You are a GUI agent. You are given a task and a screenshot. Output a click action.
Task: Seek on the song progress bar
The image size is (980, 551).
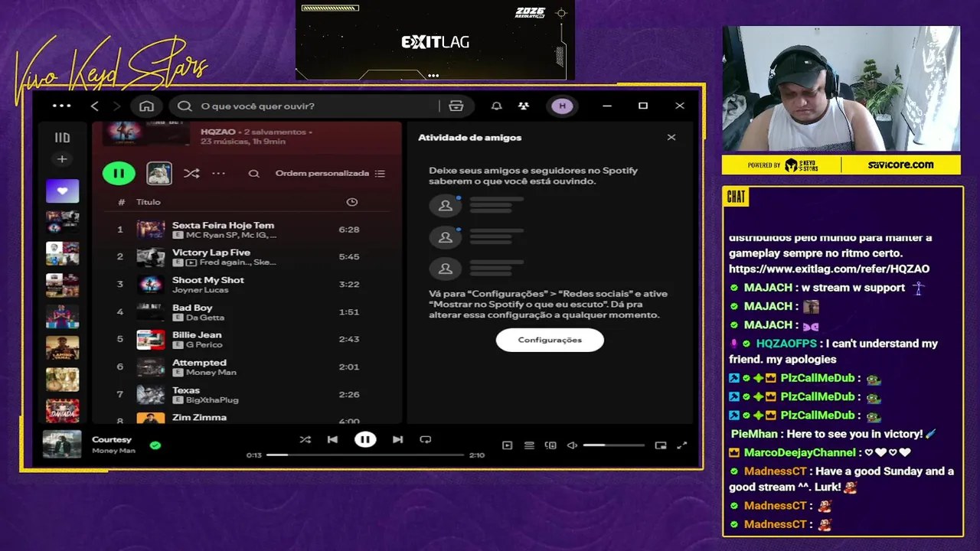click(x=365, y=455)
